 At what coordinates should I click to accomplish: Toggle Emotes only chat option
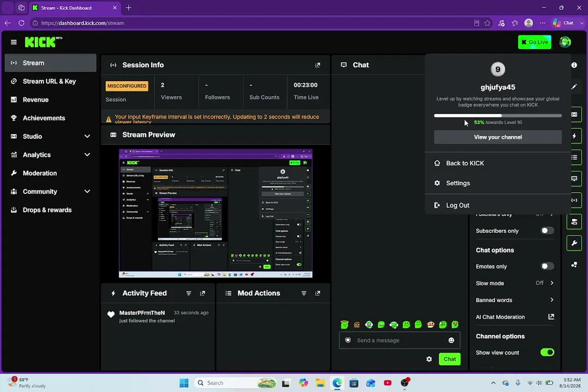click(547, 266)
